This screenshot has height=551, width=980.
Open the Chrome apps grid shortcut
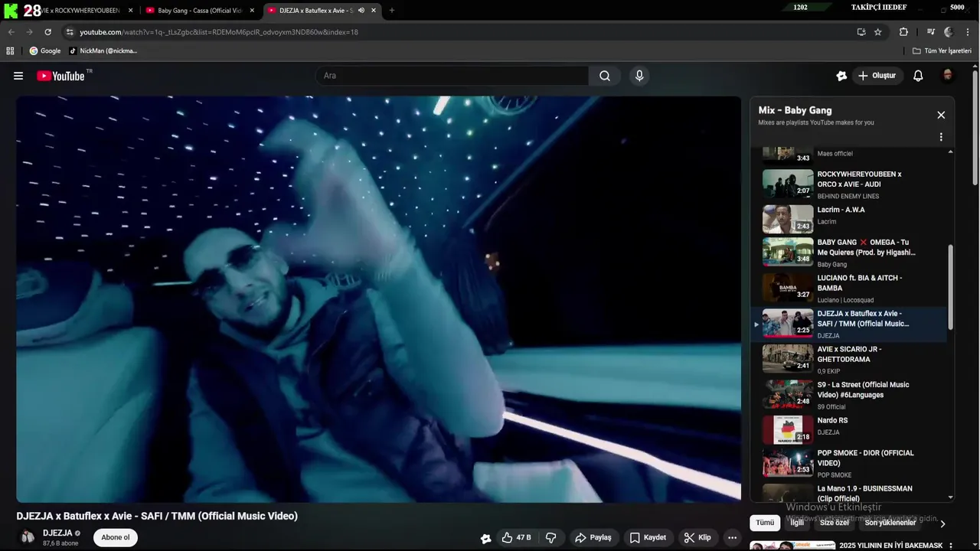point(10,51)
